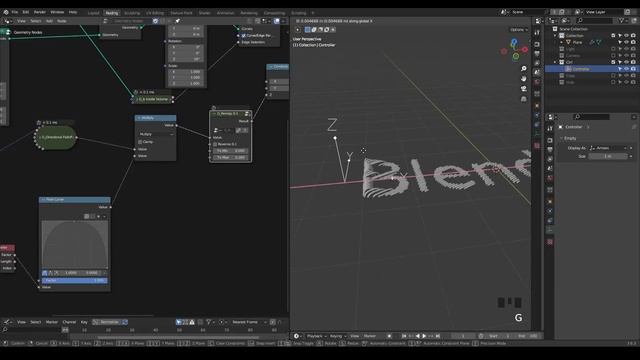Image resolution: width=640 pixels, height=360 pixels.
Task: Toggle Clamp checkbox in Multiply node
Action: pos(140,142)
